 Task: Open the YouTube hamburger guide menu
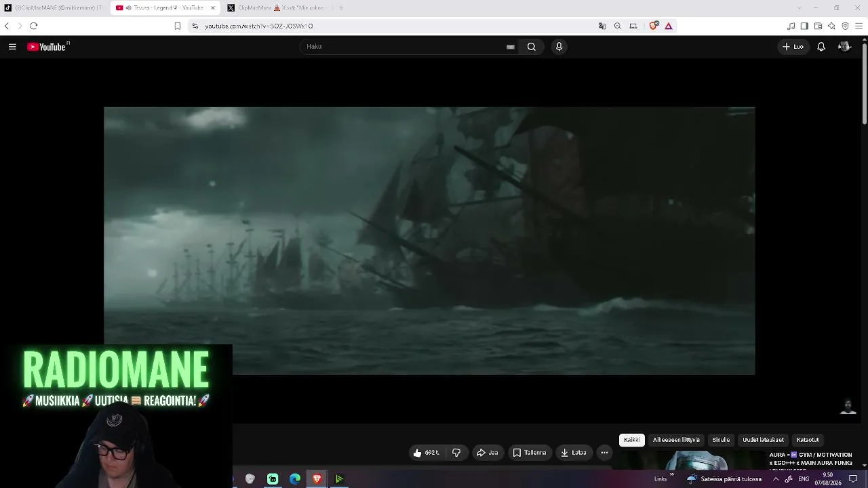(12, 47)
